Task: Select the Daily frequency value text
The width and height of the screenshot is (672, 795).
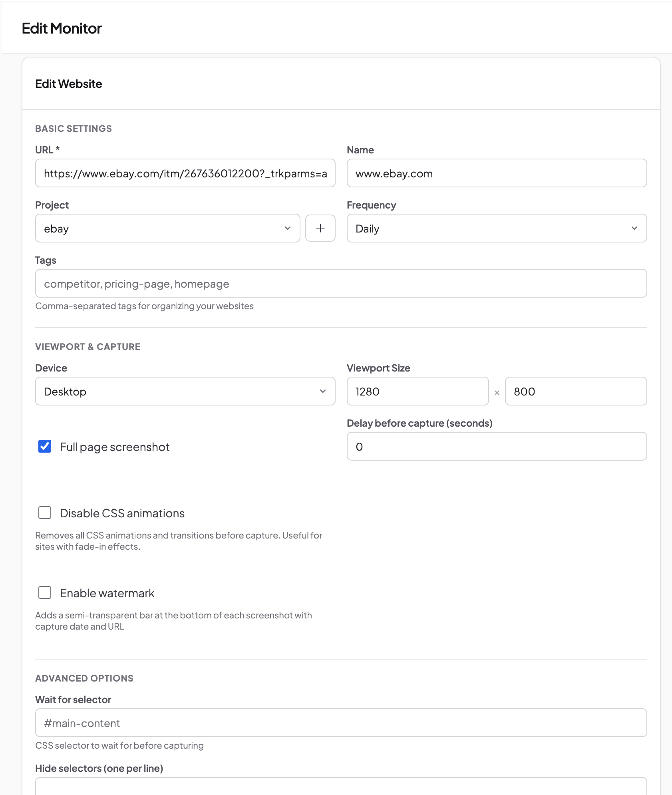Action: click(368, 228)
